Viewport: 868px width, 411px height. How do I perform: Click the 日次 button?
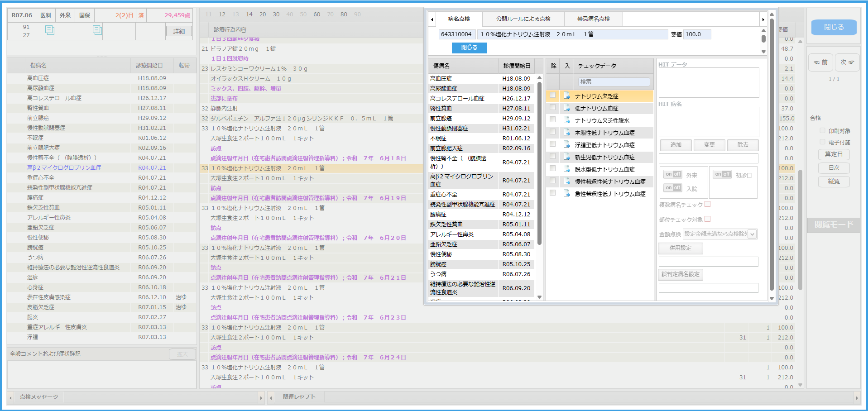coord(834,168)
